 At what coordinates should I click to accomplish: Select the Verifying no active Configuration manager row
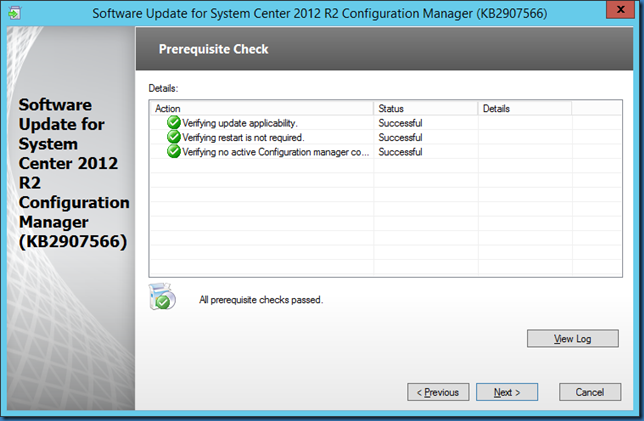coord(276,152)
